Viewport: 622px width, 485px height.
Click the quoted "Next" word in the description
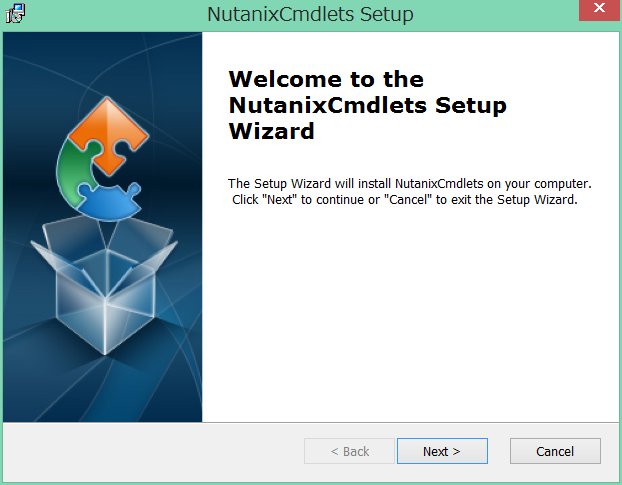(279, 199)
